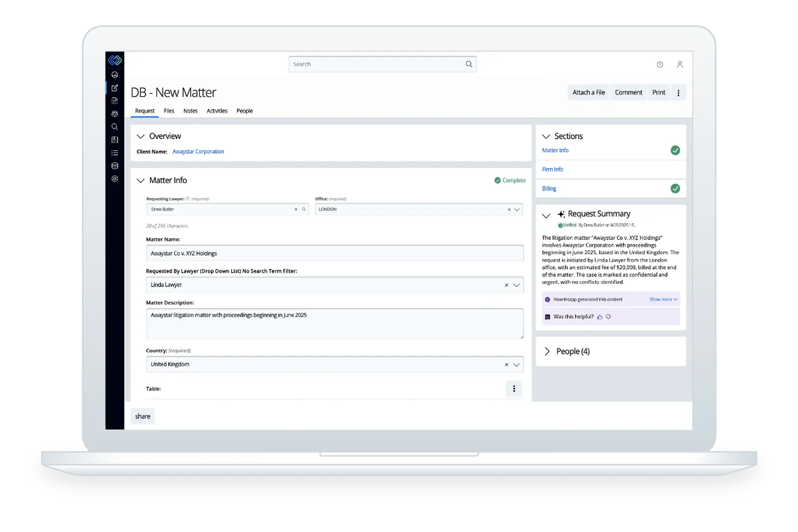Expand Show more on generated content
The width and height of the screenshot is (798, 532).
(663, 299)
